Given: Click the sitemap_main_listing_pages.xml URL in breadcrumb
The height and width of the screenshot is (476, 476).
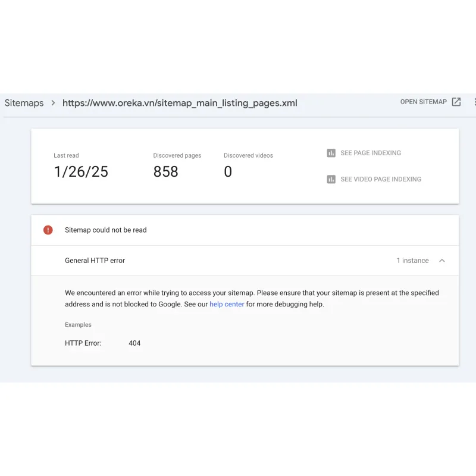Looking at the screenshot, I should click(x=180, y=103).
